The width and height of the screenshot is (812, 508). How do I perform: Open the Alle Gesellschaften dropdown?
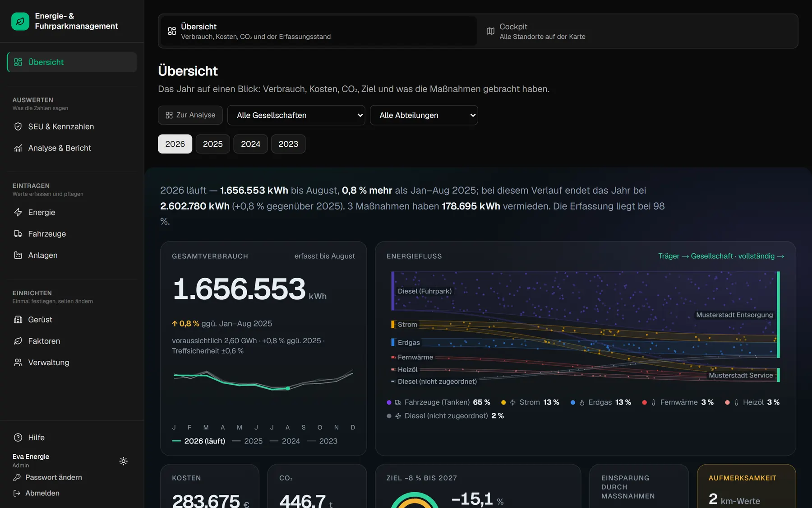(296, 115)
